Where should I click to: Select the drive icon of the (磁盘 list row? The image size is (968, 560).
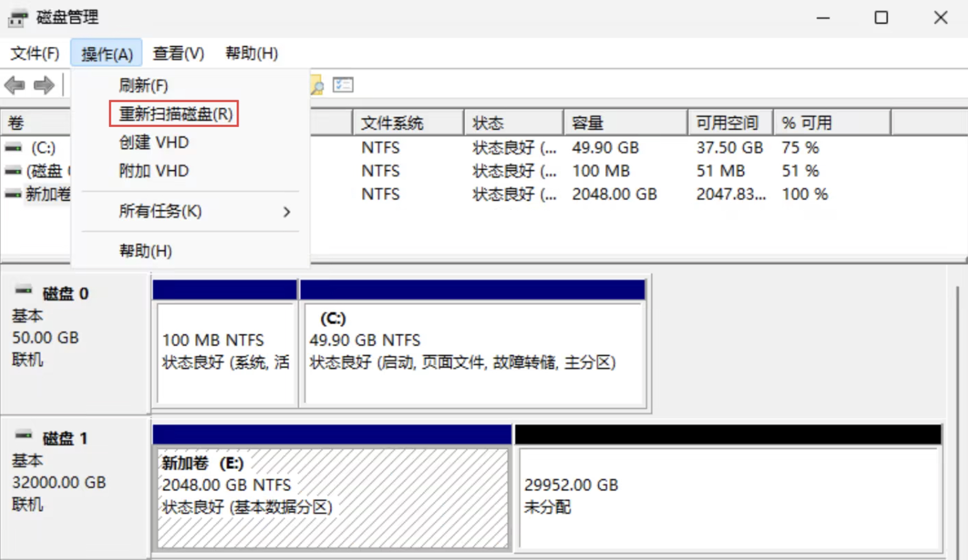[14, 171]
